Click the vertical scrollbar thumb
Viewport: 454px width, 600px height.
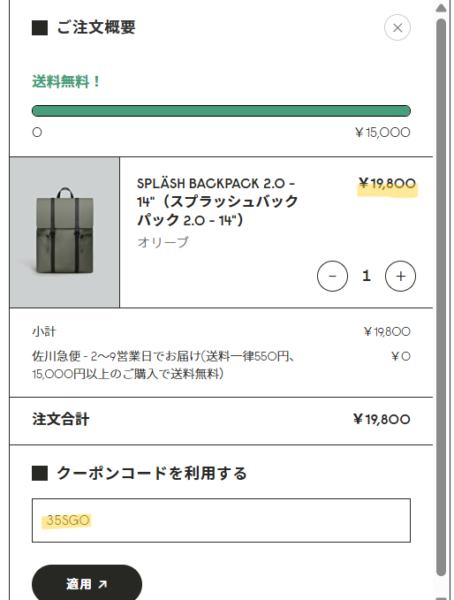click(x=441, y=297)
